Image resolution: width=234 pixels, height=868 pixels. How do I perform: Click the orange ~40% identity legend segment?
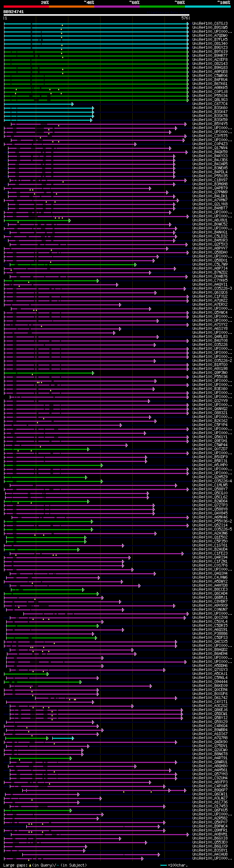[x=71, y=7]
